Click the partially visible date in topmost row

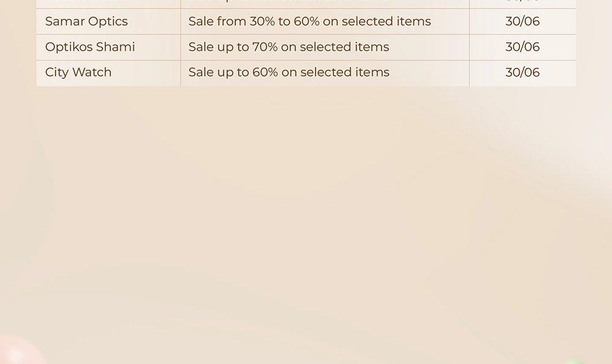click(x=522, y=1)
